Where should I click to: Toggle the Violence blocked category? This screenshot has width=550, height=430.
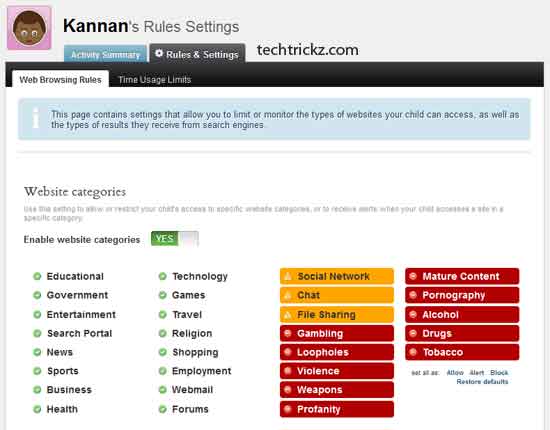point(337,371)
